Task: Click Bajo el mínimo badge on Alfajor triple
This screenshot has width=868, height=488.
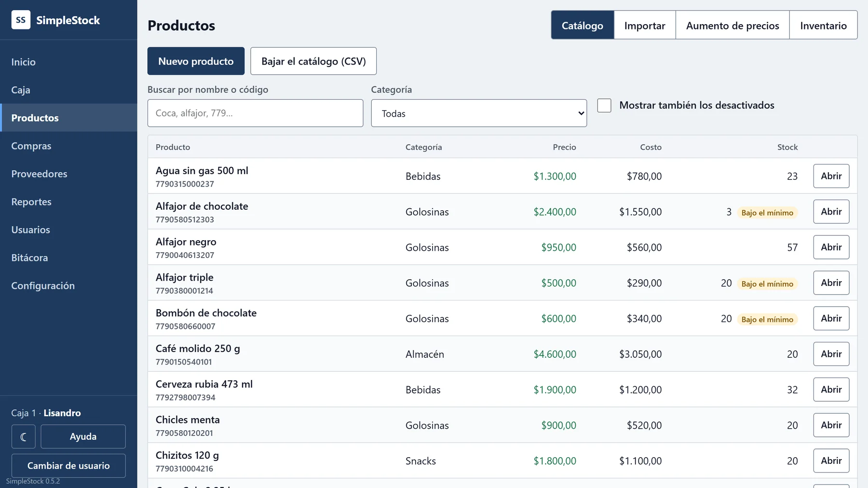Action: coord(767,284)
